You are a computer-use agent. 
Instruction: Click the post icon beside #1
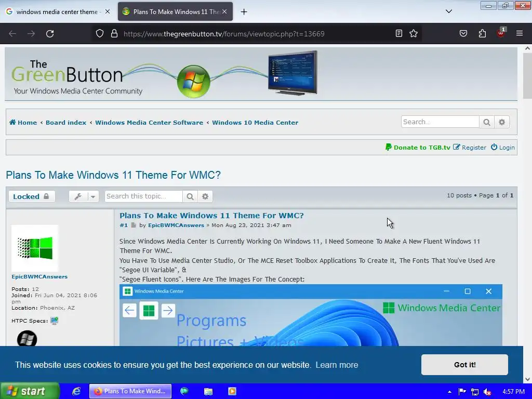[134, 225]
